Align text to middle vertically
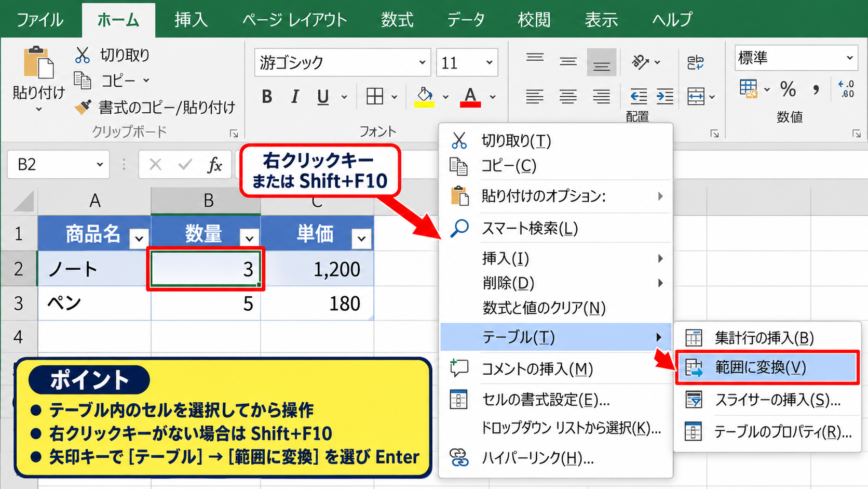 pyautogui.click(x=568, y=62)
